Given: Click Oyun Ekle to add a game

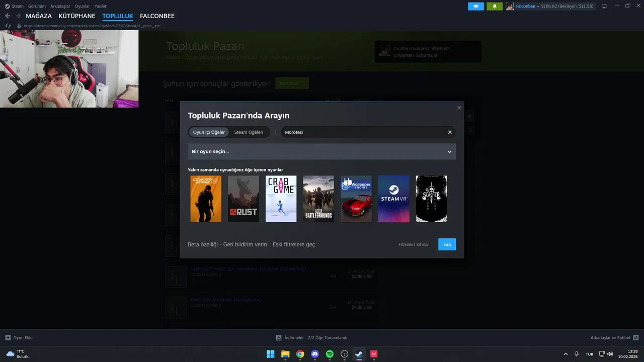Looking at the screenshot, I should pyautogui.click(x=19, y=338).
